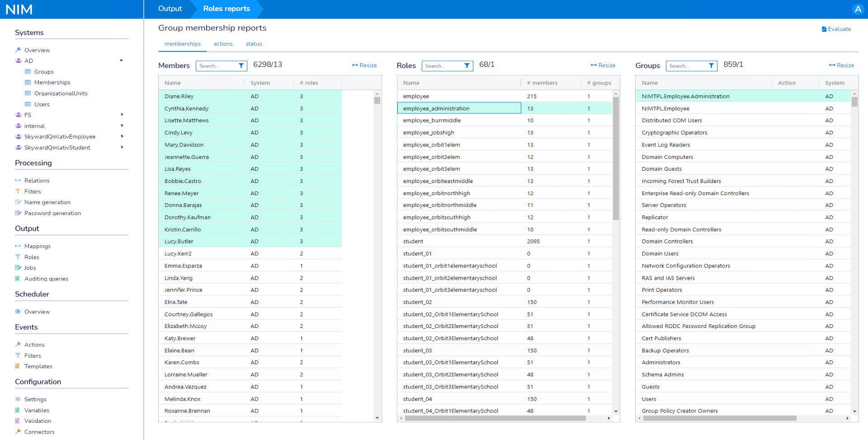The width and height of the screenshot is (868, 440).
Task: Collapse the AD system tree item
Action: pos(121,60)
